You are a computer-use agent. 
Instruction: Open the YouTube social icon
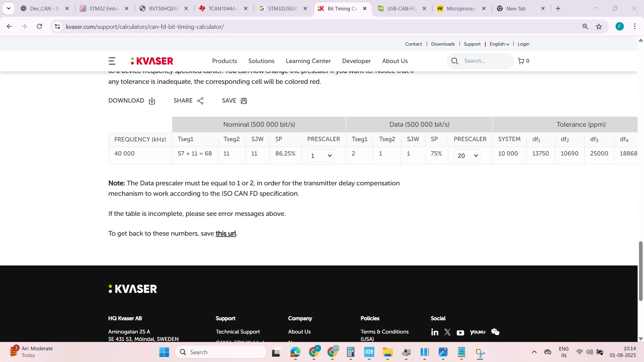coord(461,333)
